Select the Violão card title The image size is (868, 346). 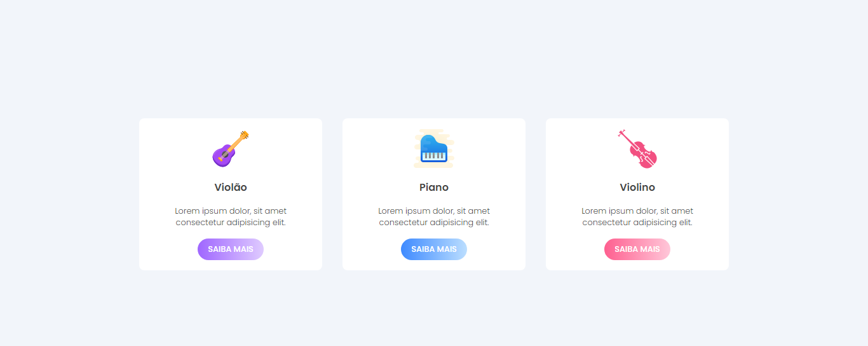pos(231,188)
